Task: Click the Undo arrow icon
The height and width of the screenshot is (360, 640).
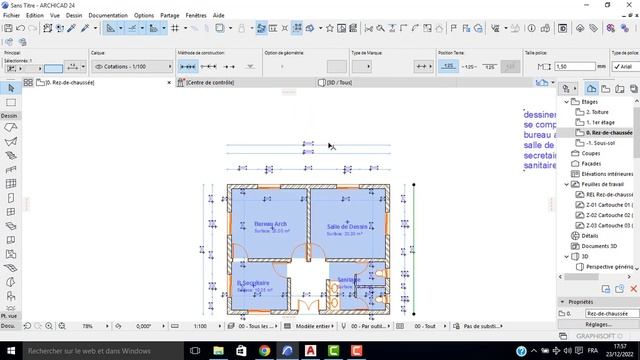Action: [x=20, y=28]
